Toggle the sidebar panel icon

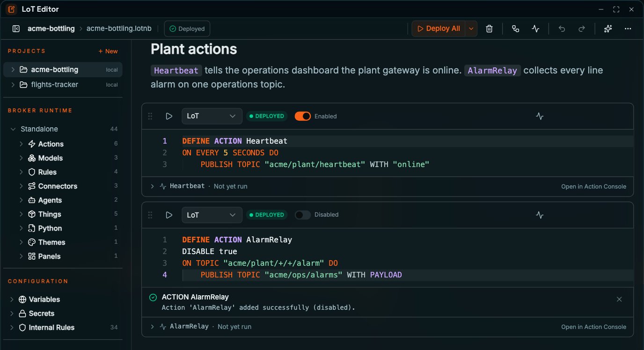16,29
